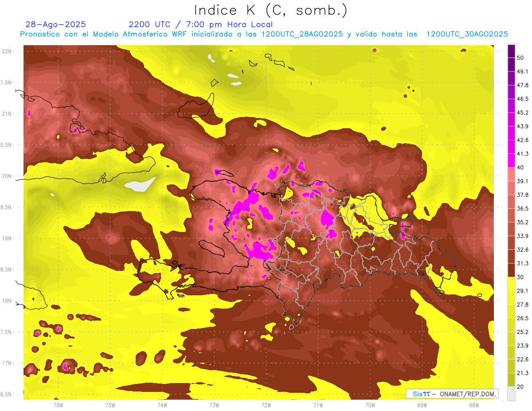Select the date label "28-Ago-2025"
Screen dimensions: 532x411
[56, 24]
